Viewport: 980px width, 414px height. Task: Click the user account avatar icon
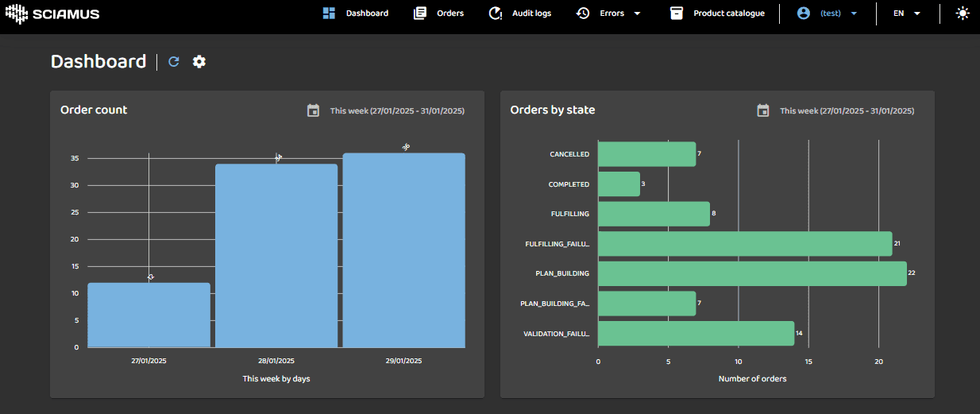point(804,13)
